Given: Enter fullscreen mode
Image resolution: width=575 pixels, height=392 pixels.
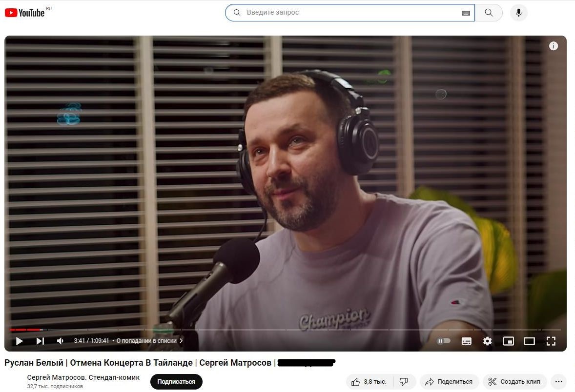Looking at the screenshot, I should point(551,341).
